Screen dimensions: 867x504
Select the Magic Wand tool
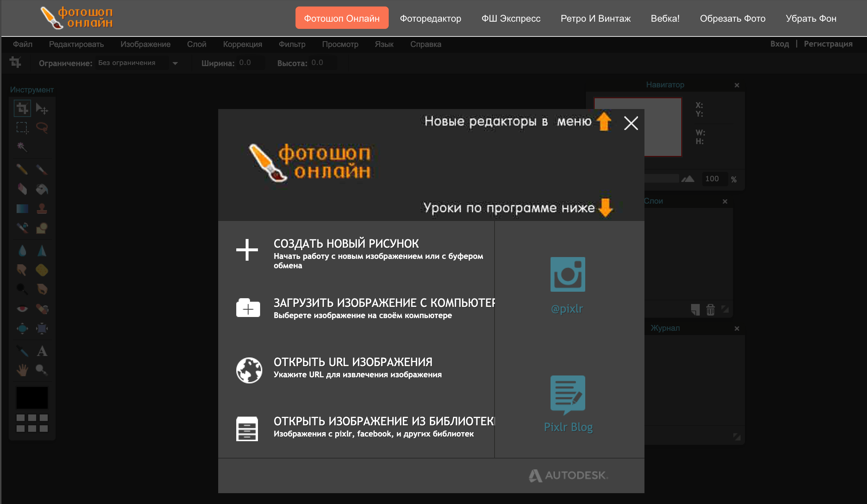tap(22, 147)
